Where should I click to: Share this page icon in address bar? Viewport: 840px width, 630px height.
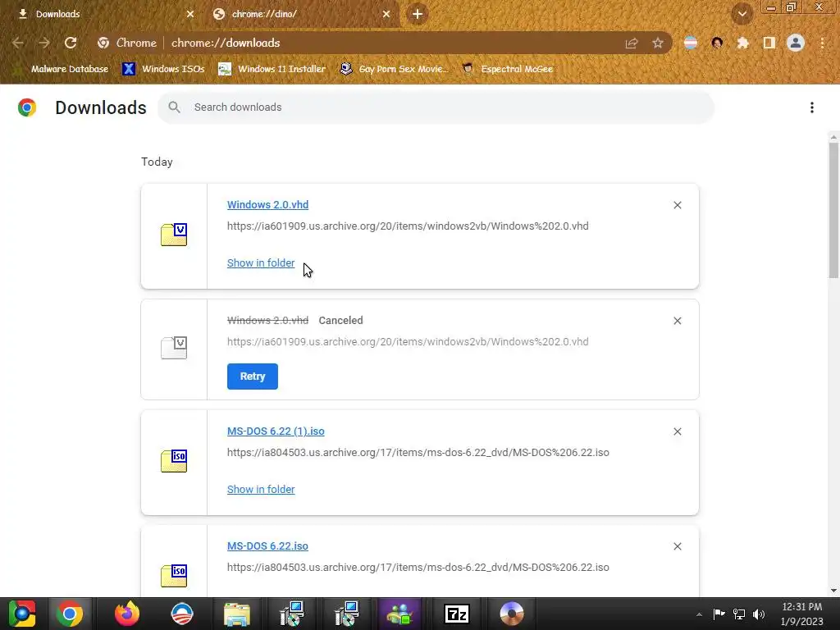632,43
